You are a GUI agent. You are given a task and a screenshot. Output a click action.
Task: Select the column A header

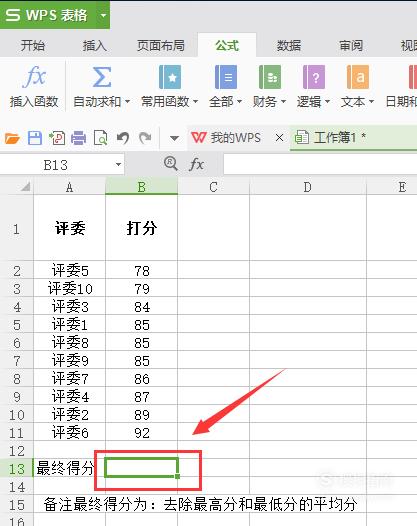pos(69,187)
